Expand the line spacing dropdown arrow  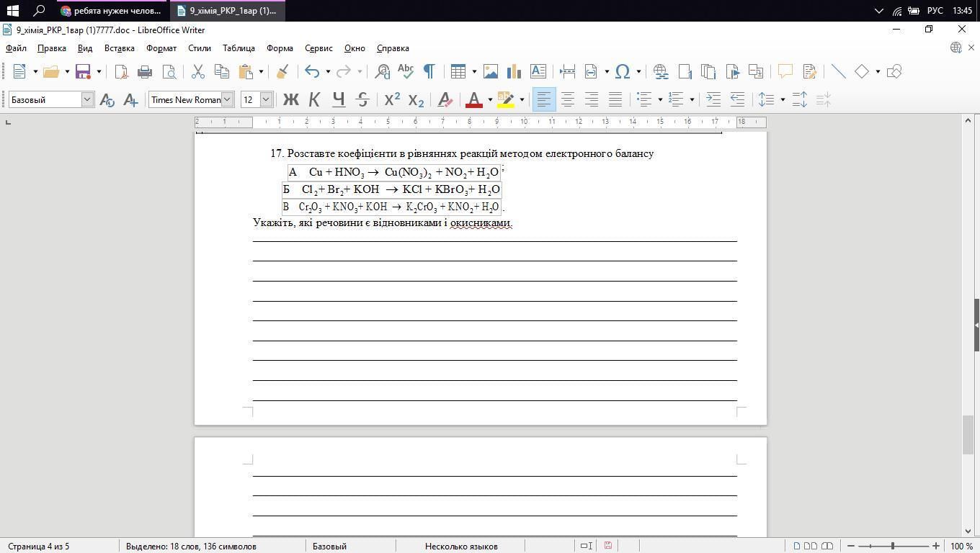783,99
